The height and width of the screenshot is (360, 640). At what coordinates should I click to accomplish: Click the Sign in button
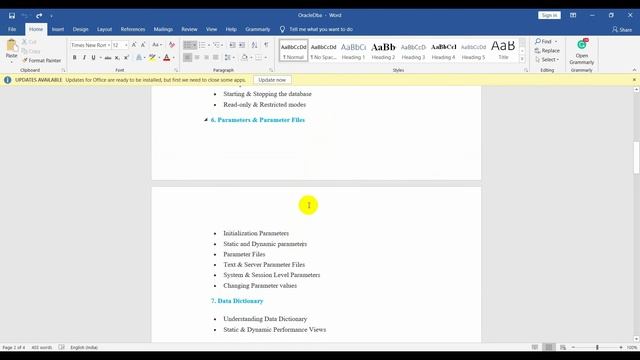(549, 15)
